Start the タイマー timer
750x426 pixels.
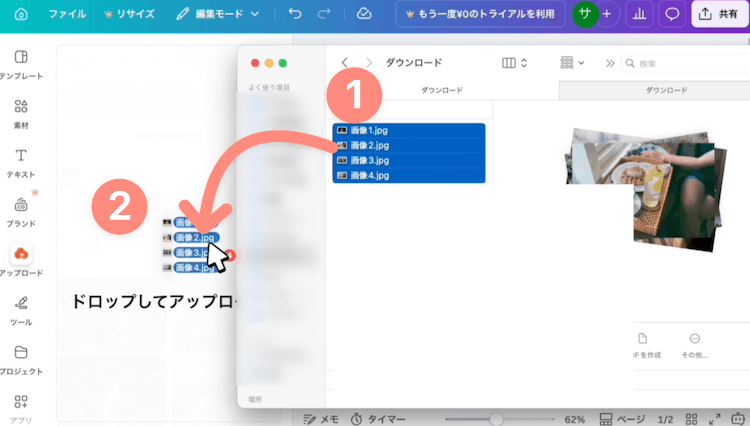click(x=378, y=419)
